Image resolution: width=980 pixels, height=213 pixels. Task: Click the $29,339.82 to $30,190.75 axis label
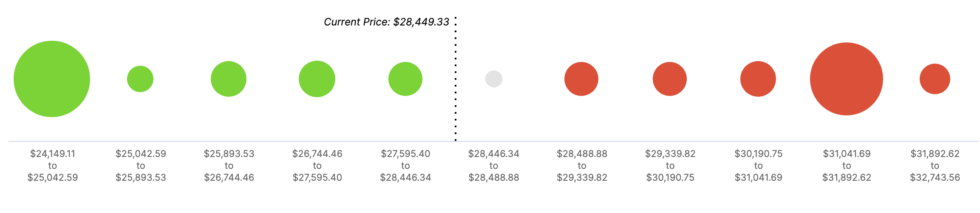tap(670, 165)
